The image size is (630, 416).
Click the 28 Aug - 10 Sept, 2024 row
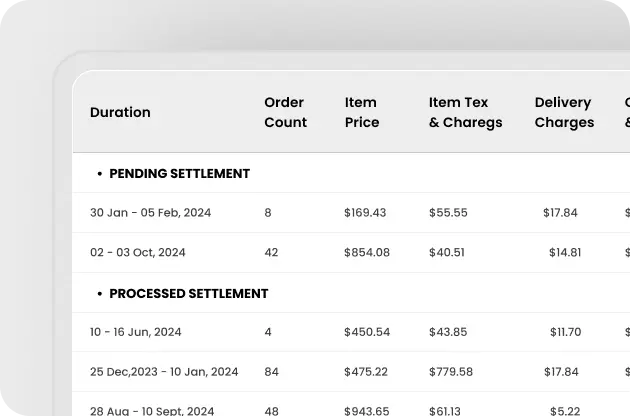click(x=152, y=410)
